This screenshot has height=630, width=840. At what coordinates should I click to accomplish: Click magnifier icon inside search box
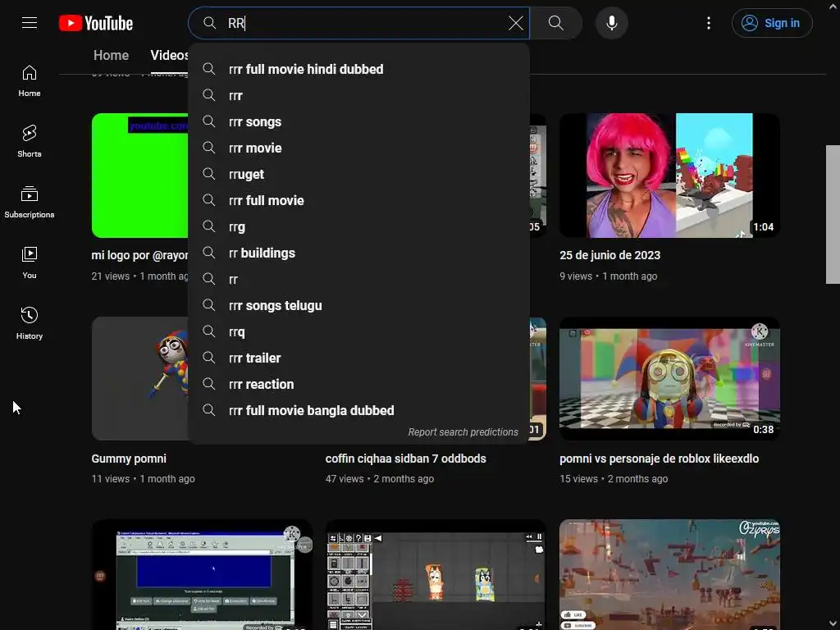209,23
